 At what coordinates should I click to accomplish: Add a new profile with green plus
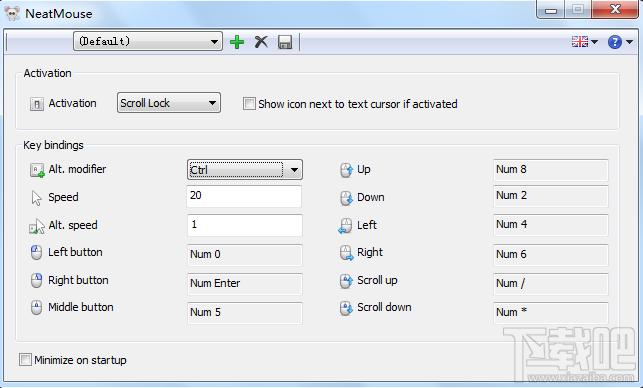pos(237,42)
